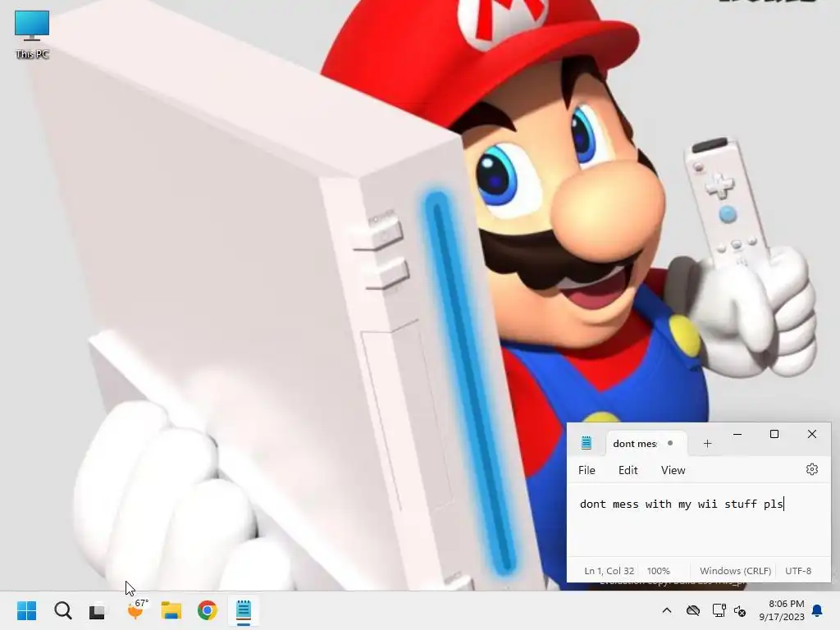
Task: Minimize the Notepad window
Action: click(737, 434)
